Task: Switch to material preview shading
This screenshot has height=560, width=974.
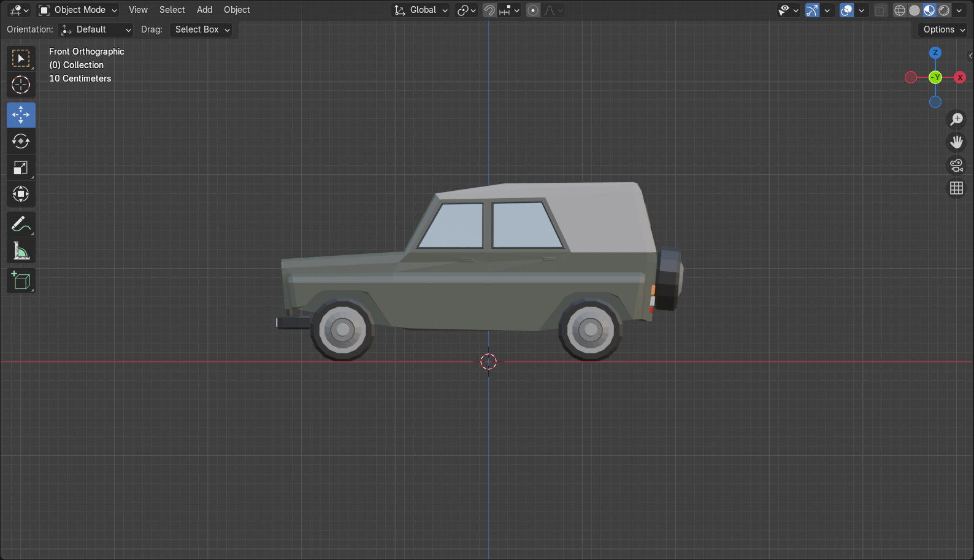Action: tap(929, 10)
